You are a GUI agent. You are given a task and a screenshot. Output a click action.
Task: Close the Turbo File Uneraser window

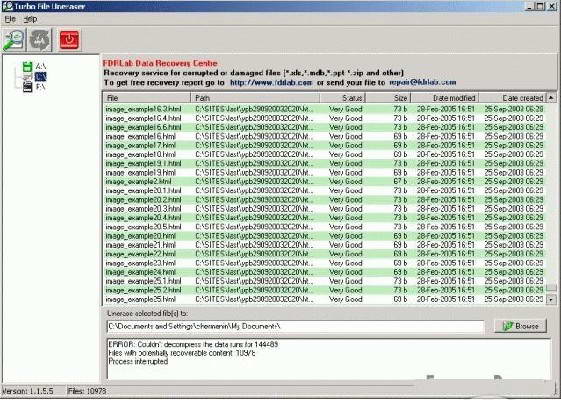(x=552, y=6)
